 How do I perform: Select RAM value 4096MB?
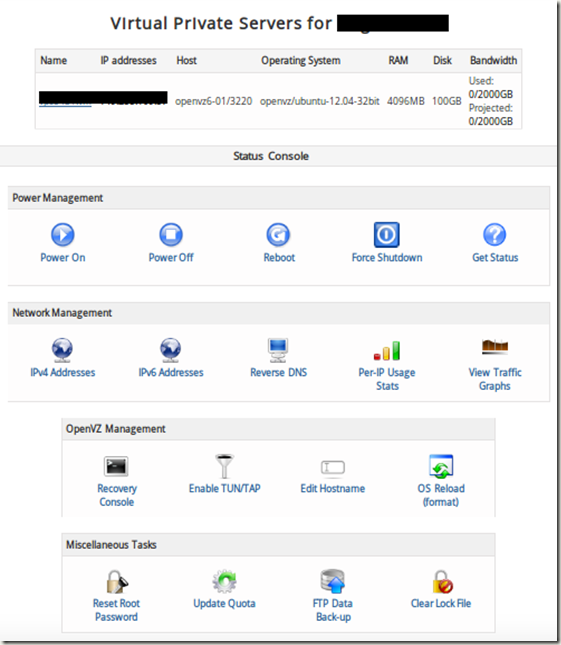(406, 101)
